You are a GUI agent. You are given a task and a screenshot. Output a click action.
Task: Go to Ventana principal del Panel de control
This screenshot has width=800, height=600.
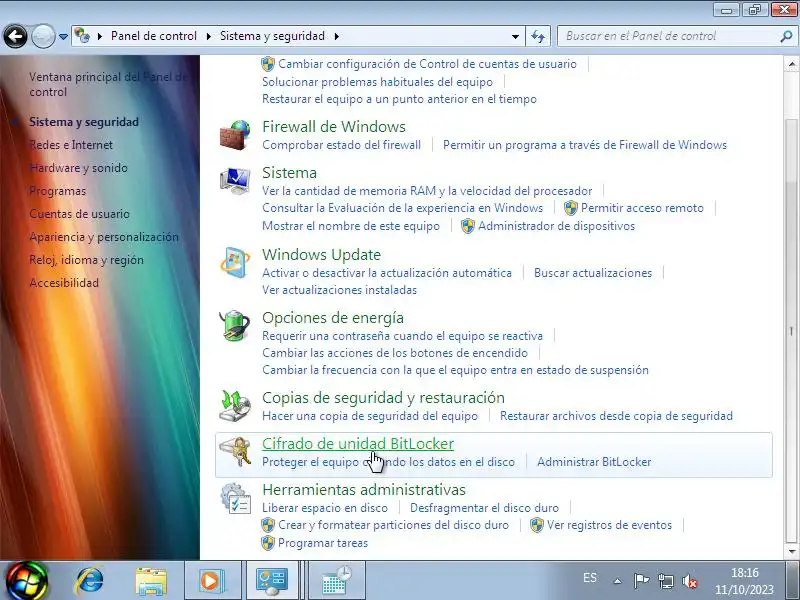pos(108,84)
